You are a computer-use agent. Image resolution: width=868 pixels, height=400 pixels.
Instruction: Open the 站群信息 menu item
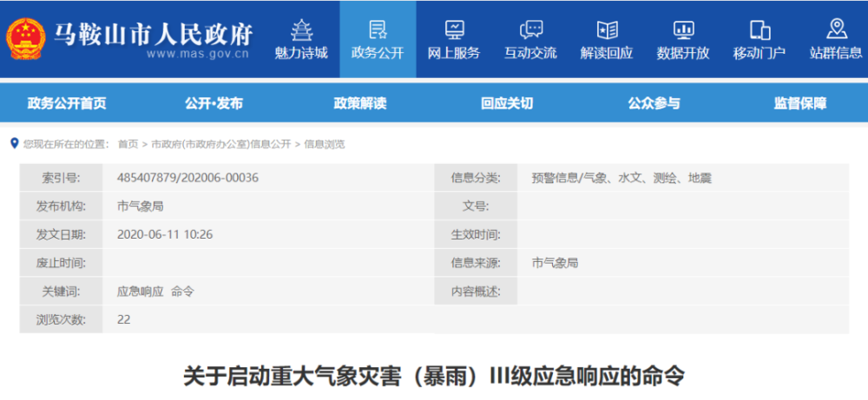pos(836,53)
